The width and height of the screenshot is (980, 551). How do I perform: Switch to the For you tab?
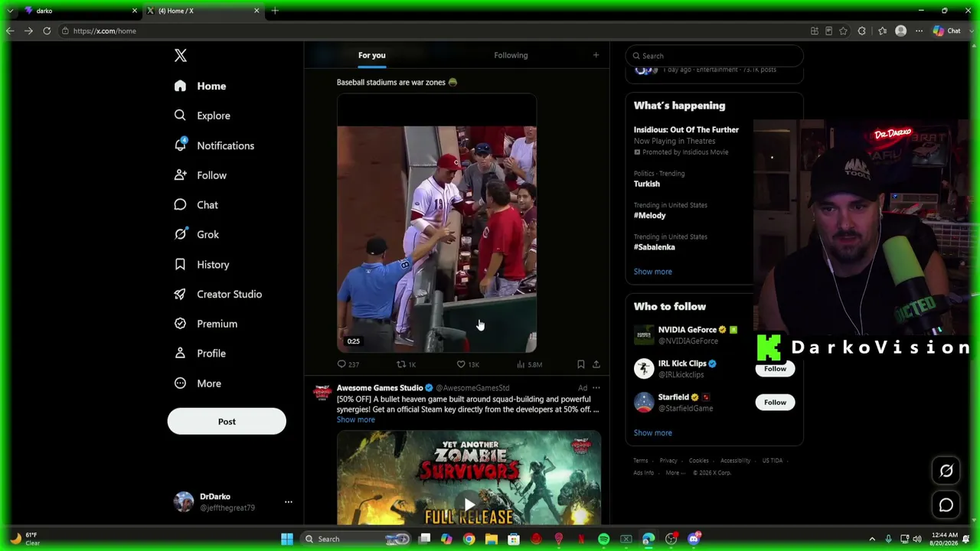coord(372,55)
